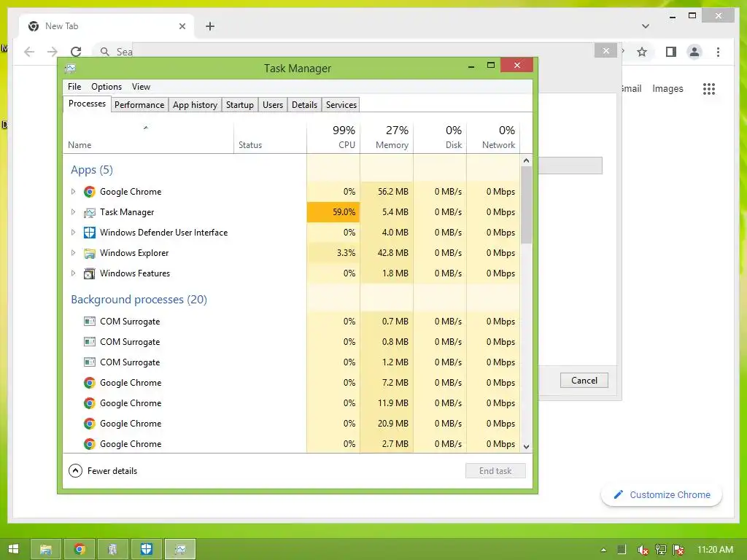This screenshot has width=747, height=560.
Task: Click the muted volume tray icon
Action: pos(642,550)
